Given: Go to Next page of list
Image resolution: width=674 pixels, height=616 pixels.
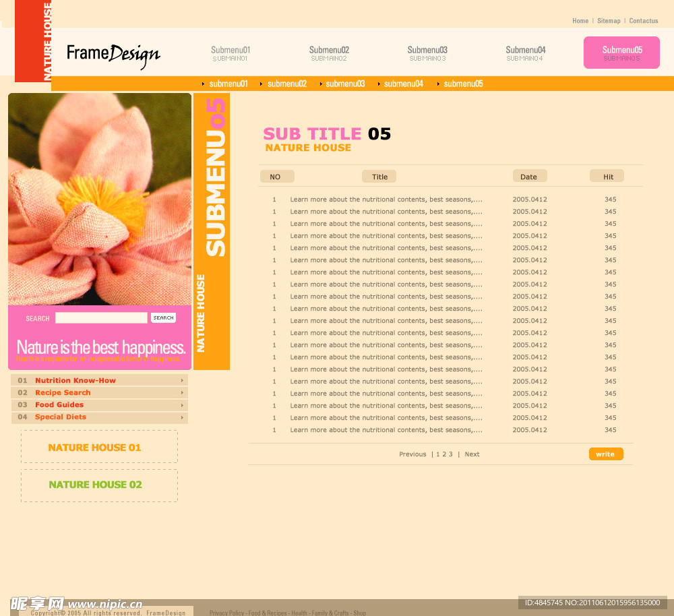Looking at the screenshot, I should coord(472,454).
